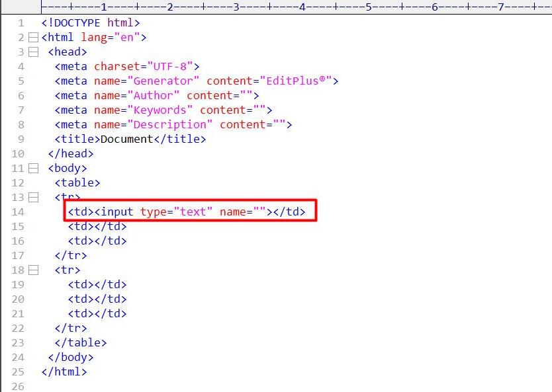Click the "Description" meta name value
Image resolution: width=552 pixels, height=392 pixels.
[169, 124]
